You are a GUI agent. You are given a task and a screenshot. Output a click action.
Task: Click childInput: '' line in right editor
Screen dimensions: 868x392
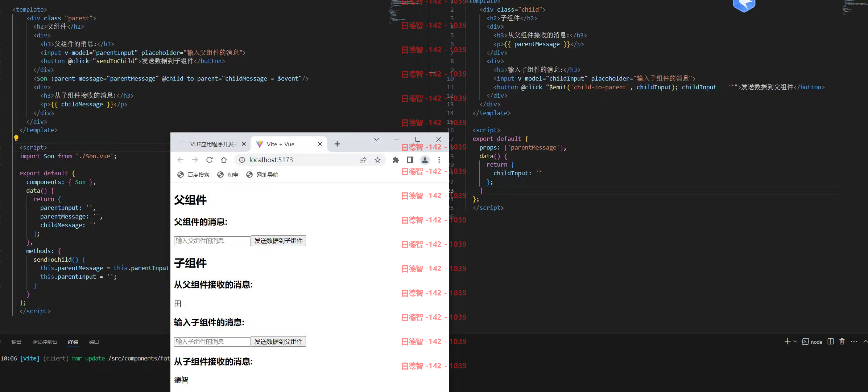point(517,173)
